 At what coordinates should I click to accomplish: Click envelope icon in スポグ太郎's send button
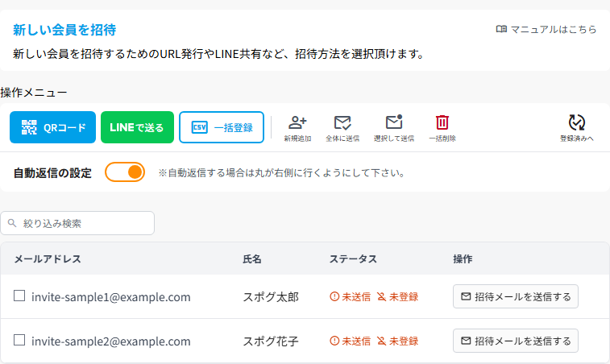point(466,296)
